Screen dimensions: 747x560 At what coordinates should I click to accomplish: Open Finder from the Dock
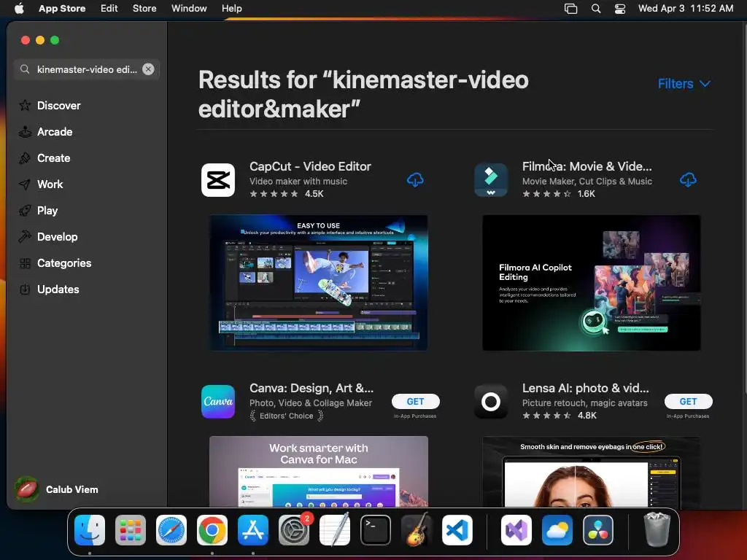(x=90, y=530)
